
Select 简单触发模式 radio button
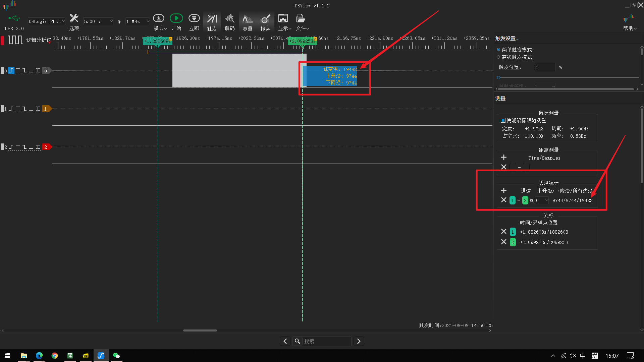[498, 50]
